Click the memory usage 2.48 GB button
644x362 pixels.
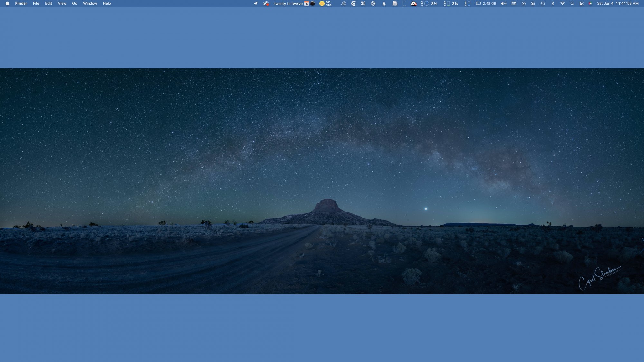point(487,3)
